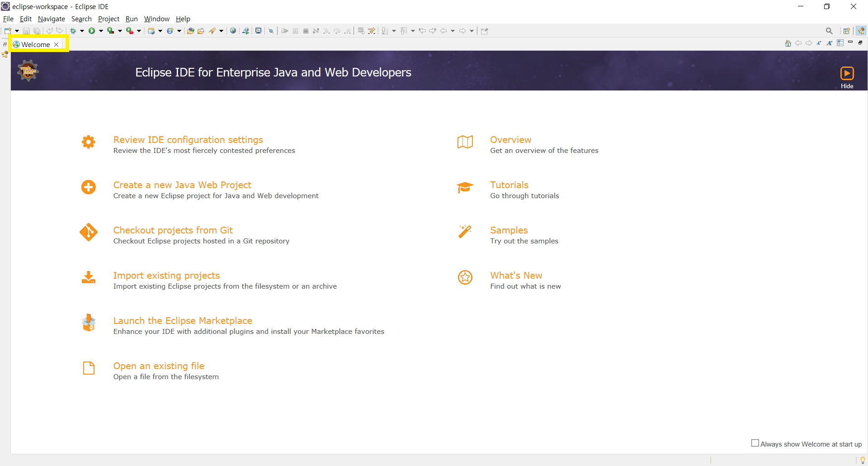Click Open an existing file link
The width and height of the screenshot is (868, 466).
pos(159,366)
